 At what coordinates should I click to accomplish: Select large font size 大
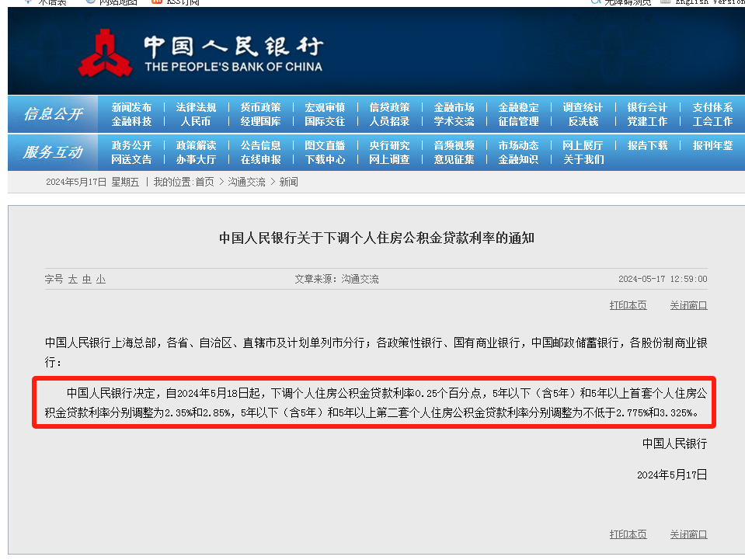(x=72, y=279)
